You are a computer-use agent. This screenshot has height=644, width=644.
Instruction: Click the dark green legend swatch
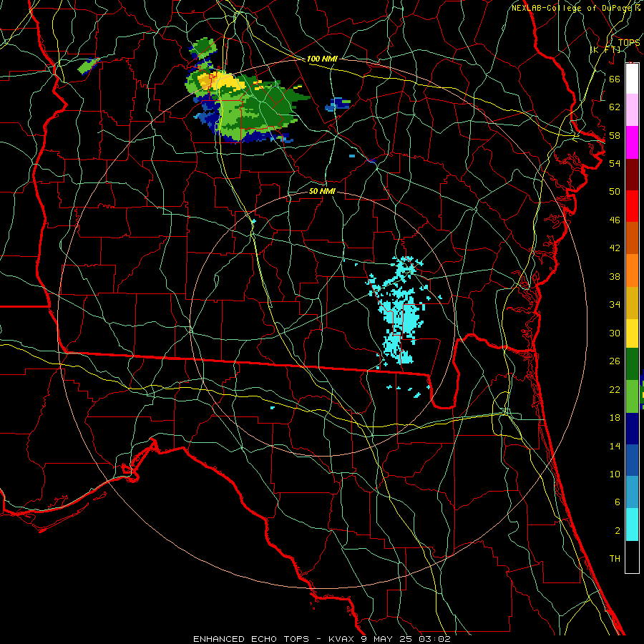(632, 364)
